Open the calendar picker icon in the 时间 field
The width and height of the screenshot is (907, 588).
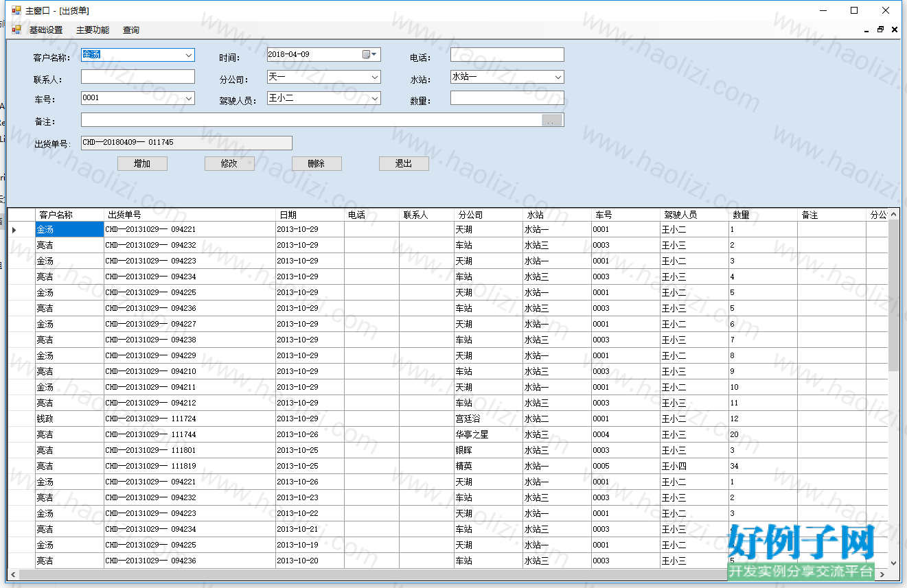point(366,54)
